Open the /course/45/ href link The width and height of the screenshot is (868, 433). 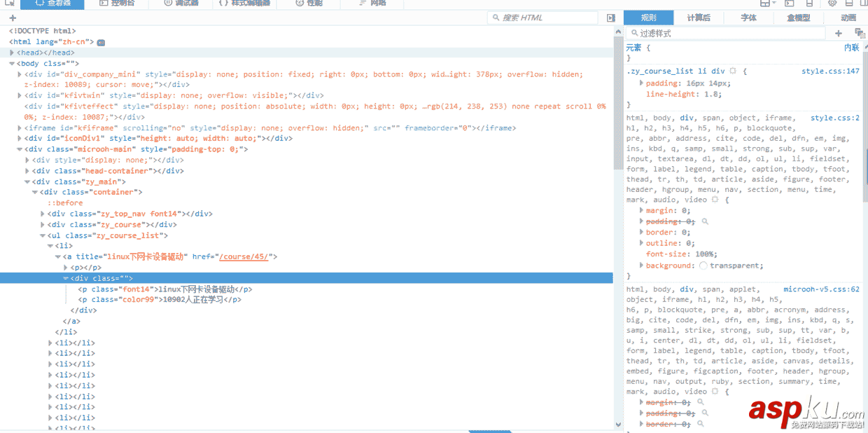[x=244, y=256]
